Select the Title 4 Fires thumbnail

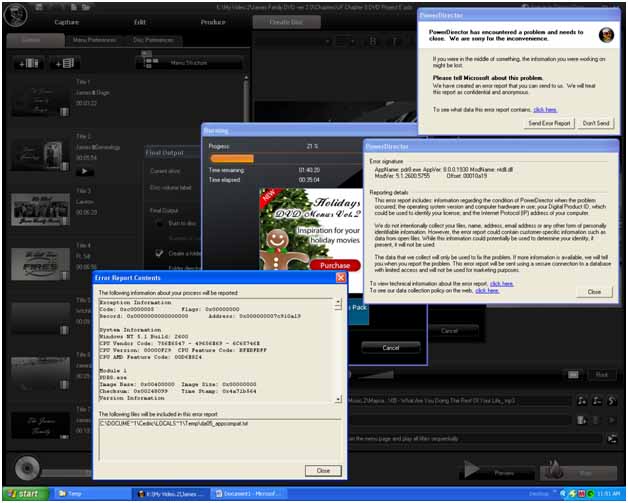coord(40,264)
